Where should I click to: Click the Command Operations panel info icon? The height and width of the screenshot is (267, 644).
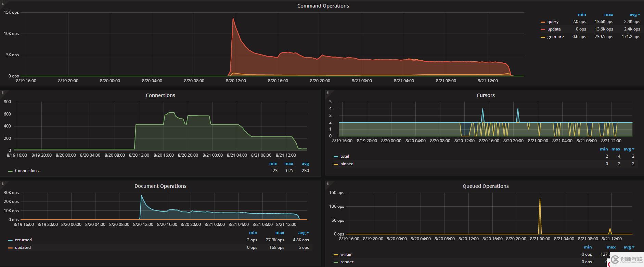tap(2, 3)
